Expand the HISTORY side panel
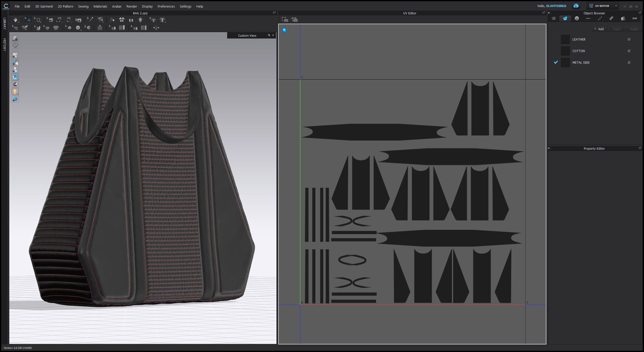The width and height of the screenshot is (644, 352). point(4,44)
